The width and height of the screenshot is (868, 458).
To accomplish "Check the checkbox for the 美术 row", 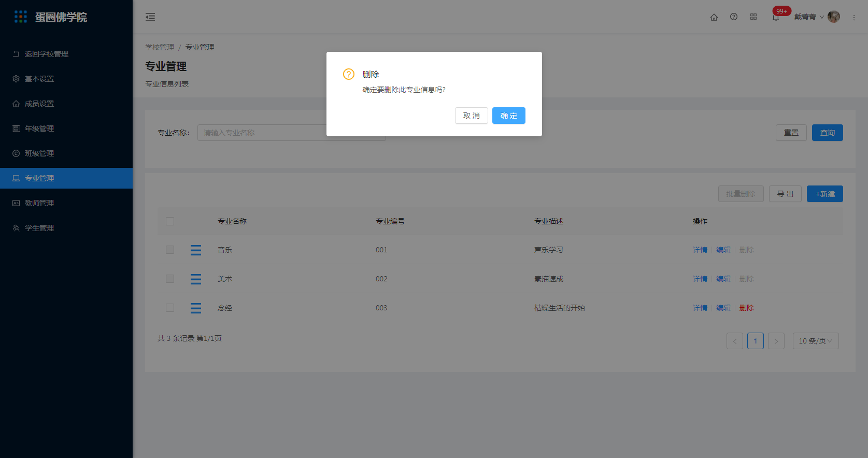I will coord(170,279).
